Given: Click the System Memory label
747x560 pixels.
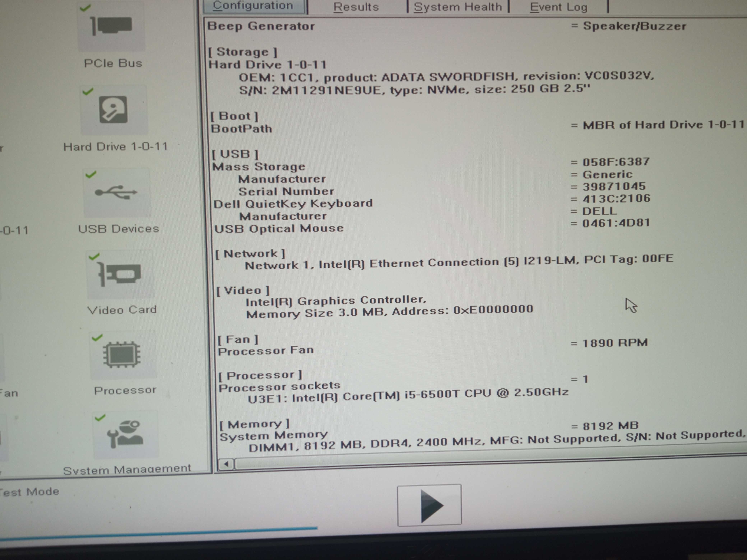Looking at the screenshot, I should click(273, 435).
